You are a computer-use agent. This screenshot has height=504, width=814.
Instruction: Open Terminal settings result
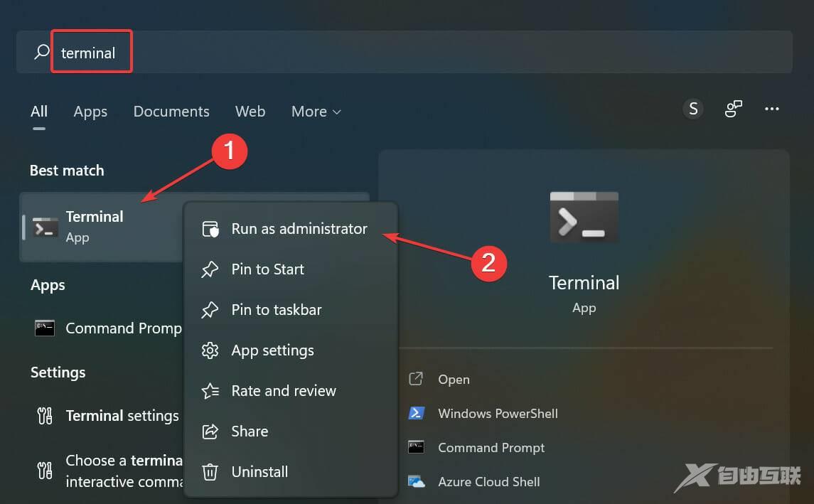pos(107,416)
